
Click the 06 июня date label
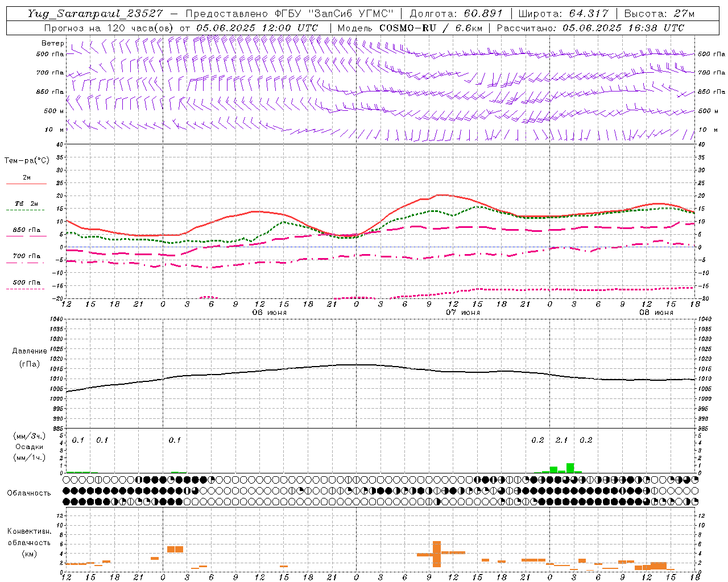(x=270, y=313)
